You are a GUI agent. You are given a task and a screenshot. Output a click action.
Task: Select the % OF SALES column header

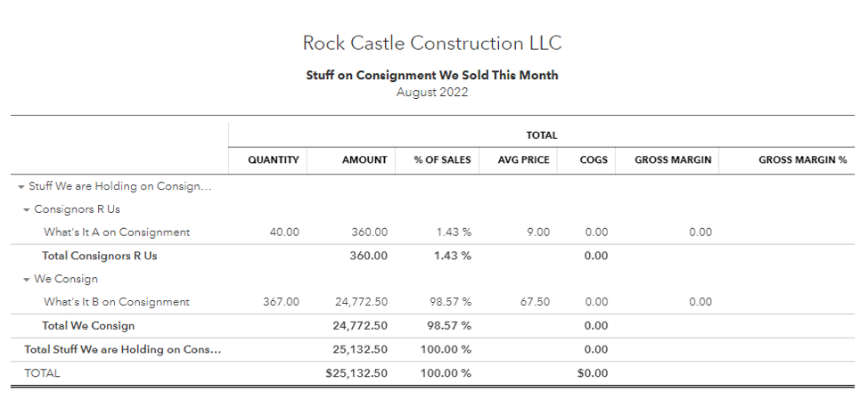(442, 160)
